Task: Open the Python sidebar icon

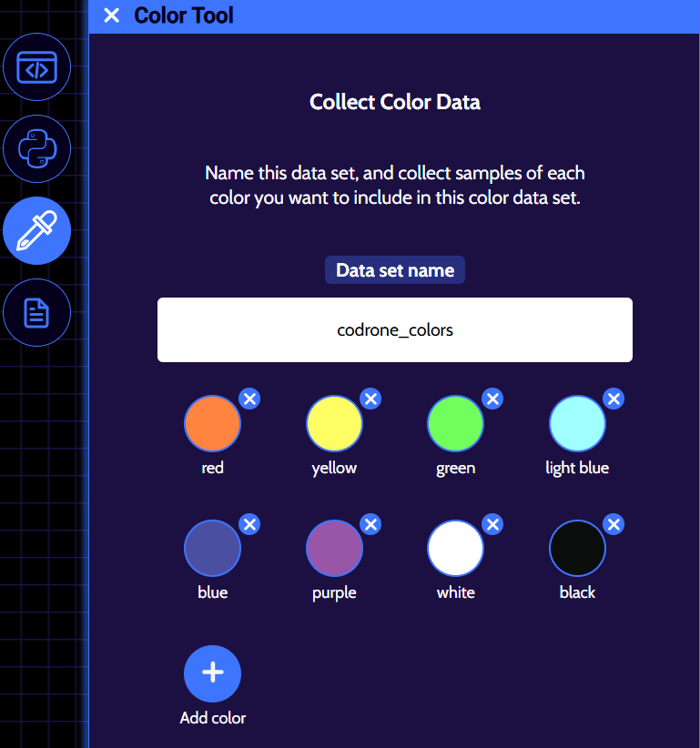Action: [x=37, y=148]
